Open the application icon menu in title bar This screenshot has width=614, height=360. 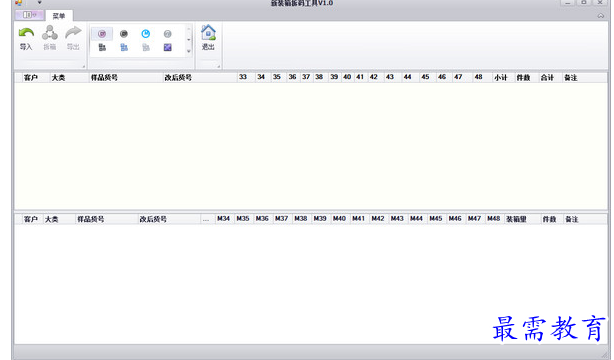tap(18, 3)
